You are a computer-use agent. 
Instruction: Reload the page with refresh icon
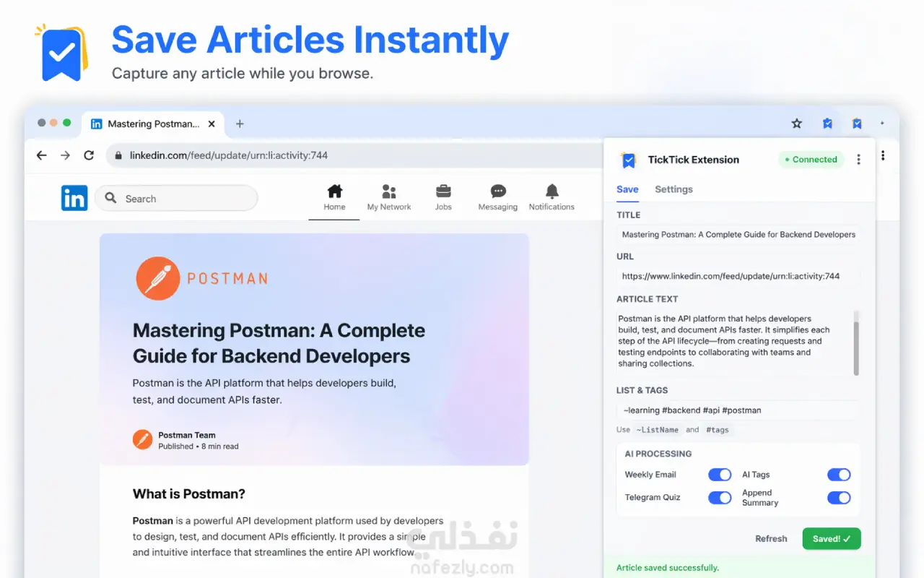[x=89, y=155]
